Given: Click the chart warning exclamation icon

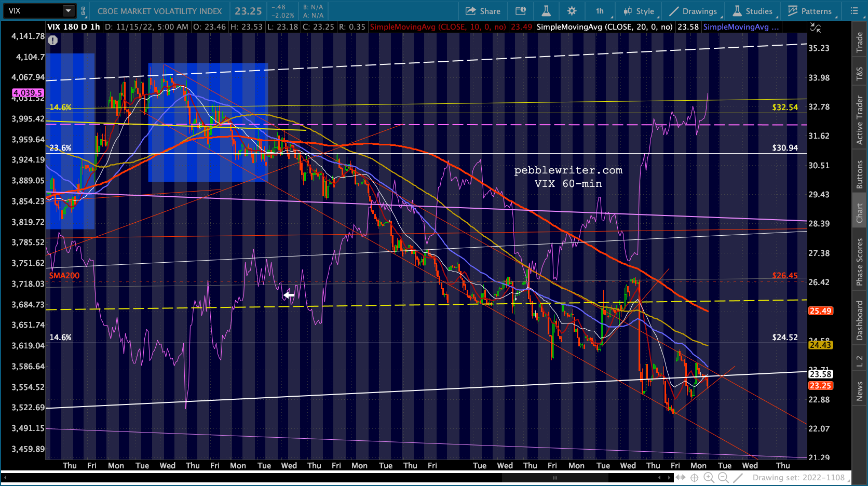Looking at the screenshot, I should point(53,40).
